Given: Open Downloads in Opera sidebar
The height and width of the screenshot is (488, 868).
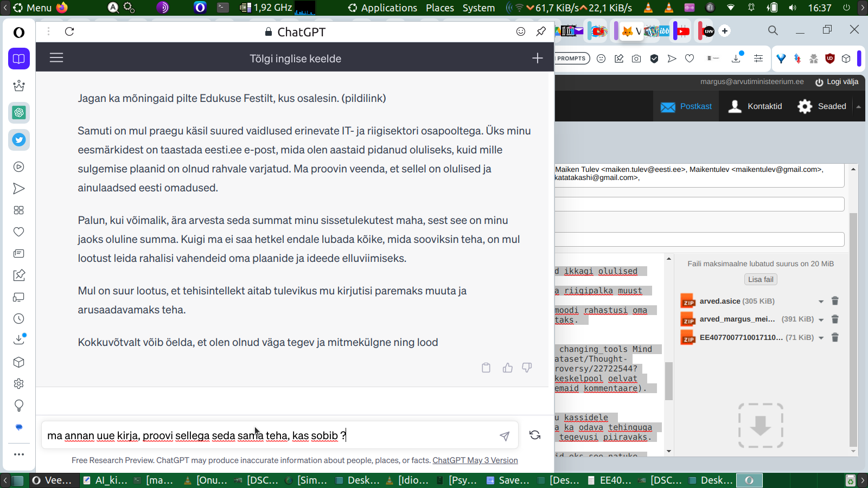Looking at the screenshot, I should point(19,339).
